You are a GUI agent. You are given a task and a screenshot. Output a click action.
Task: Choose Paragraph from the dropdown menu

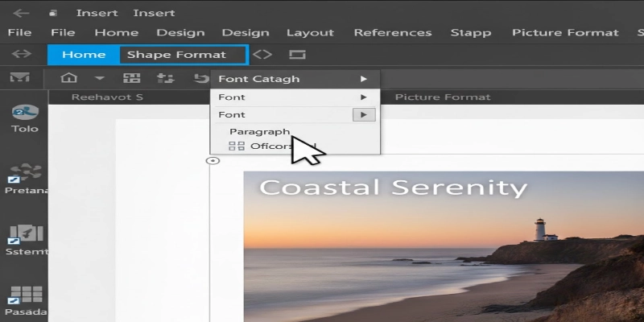[x=259, y=131]
